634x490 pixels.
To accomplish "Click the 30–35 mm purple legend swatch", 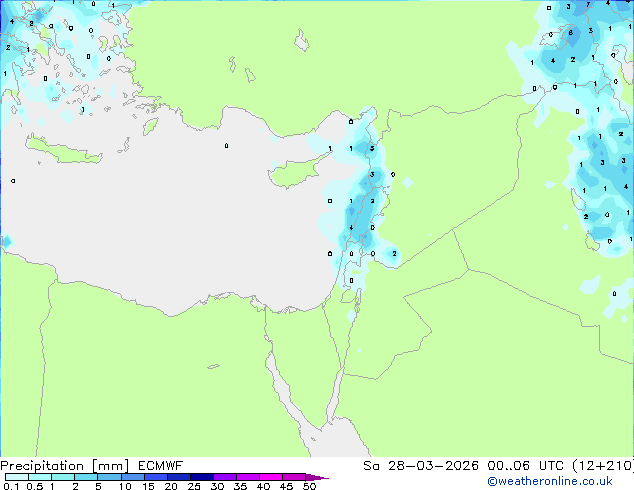I will tap(225, 477).
